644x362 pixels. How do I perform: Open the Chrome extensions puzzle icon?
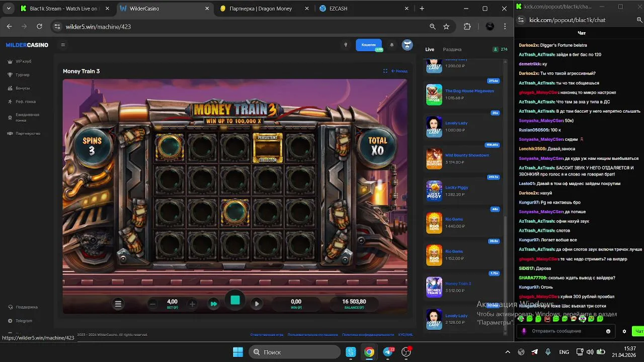tap(467, 27)
